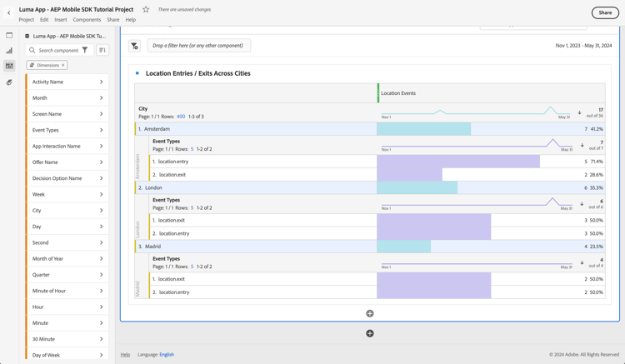Open the Insert menu
Viewport: 625px width, 364px height.
point(61,20)
